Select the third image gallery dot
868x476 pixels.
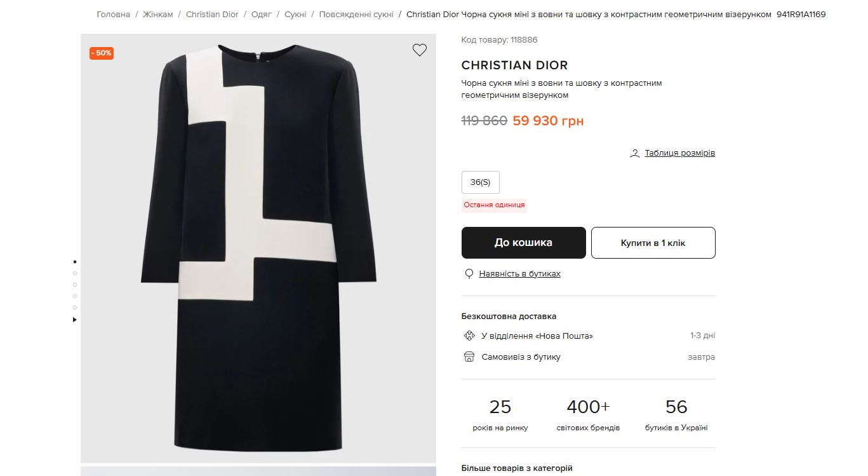[x=75, y=285]
